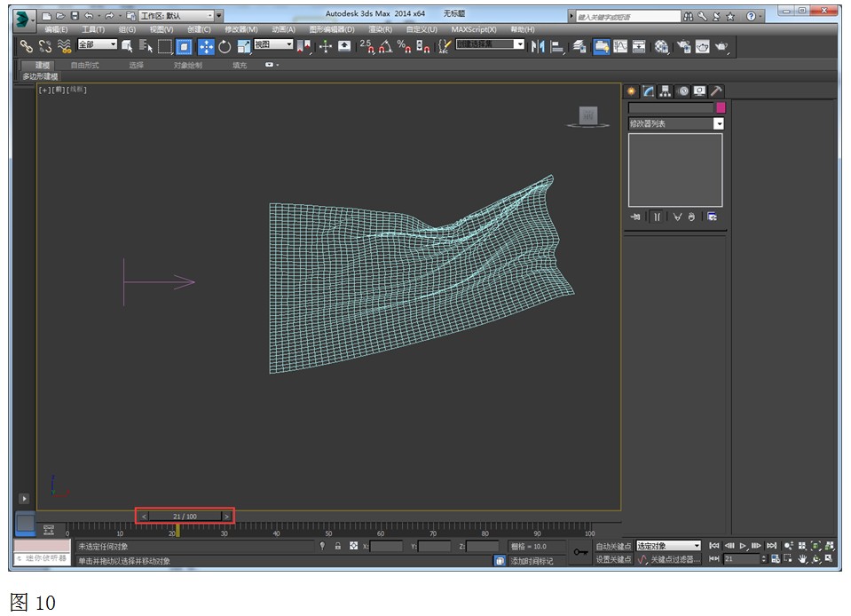The width and height of the screenshot is (851, 616).
Task: Toggle Show End Result in modifier stack
Action: point(657,217)
